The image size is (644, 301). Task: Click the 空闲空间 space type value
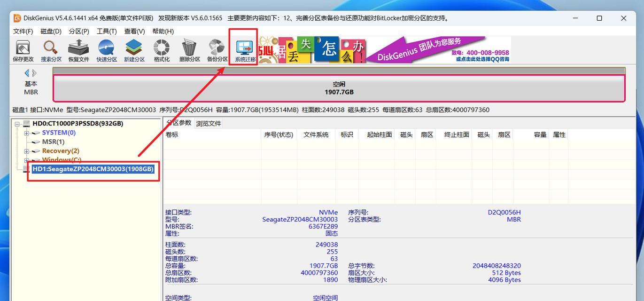[326, 298]
